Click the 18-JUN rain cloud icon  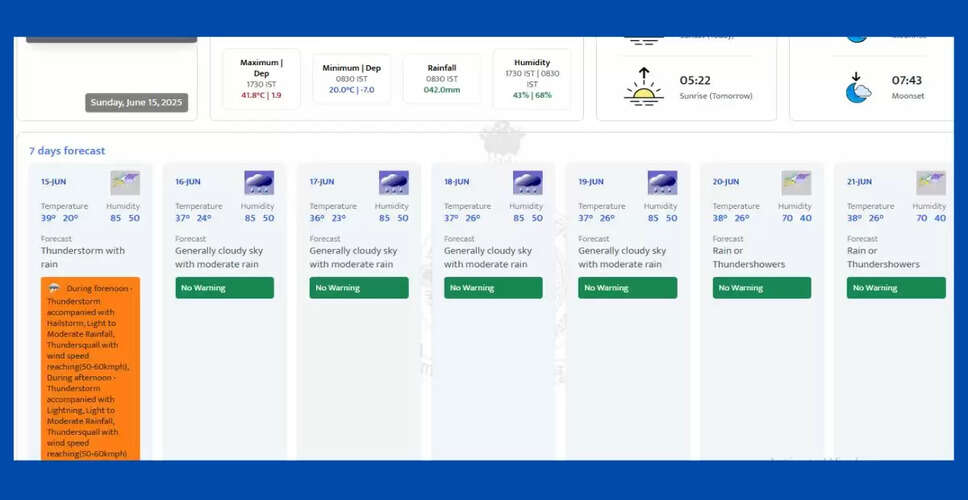[527, 183]
